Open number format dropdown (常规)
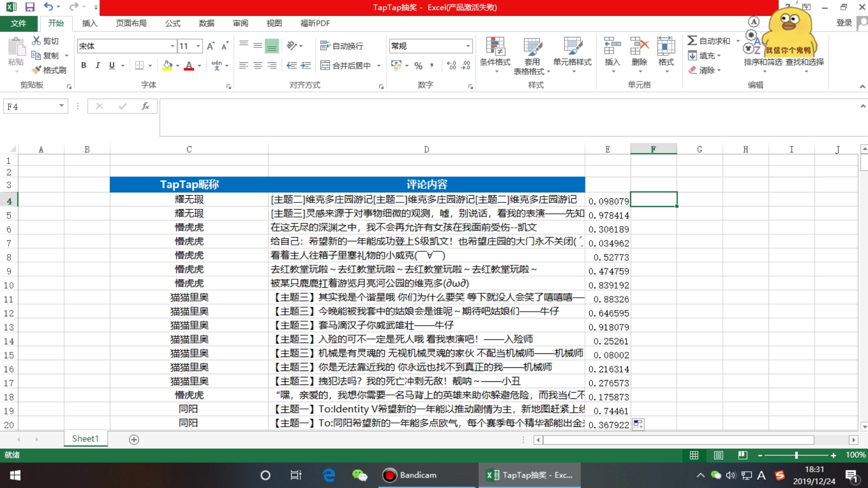 pos(468,46)
